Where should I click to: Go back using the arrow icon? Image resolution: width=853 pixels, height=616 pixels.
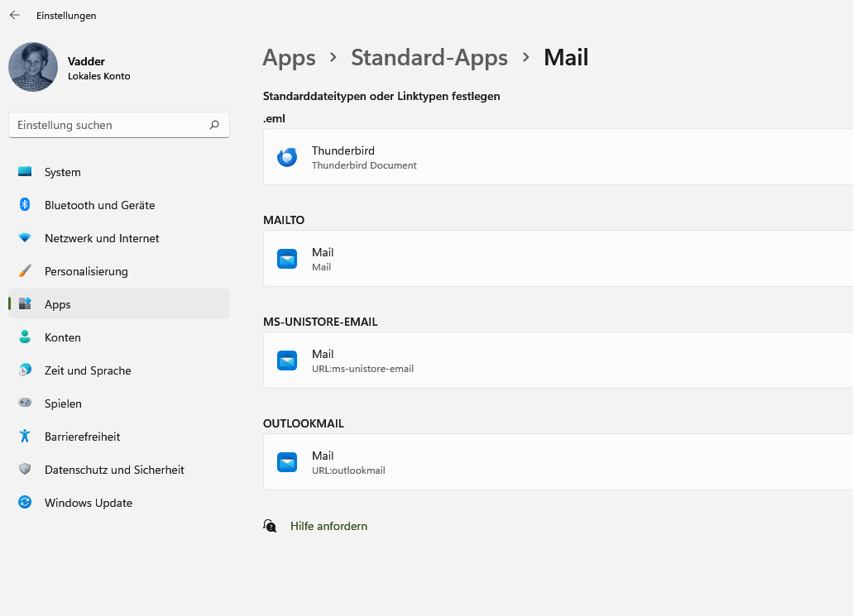coord(15,15)
